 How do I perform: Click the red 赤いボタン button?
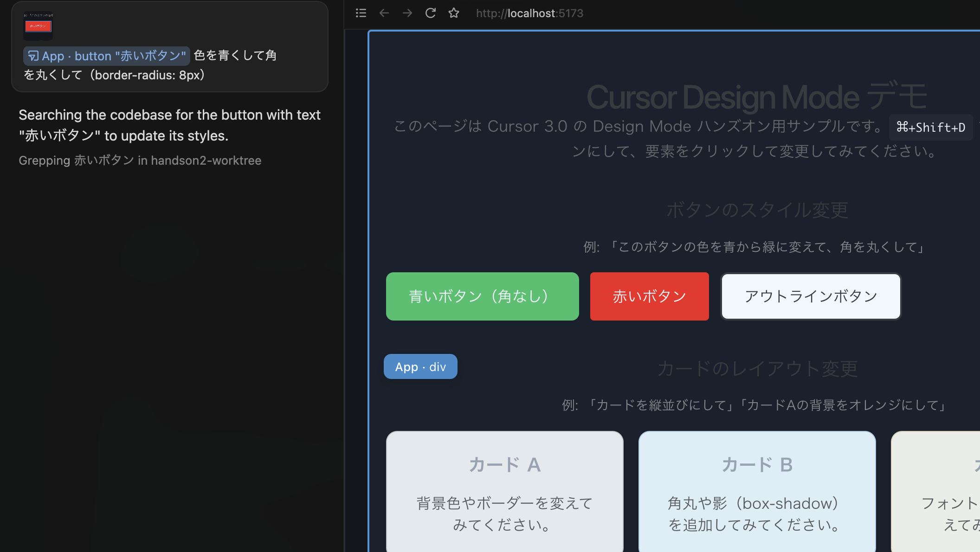coord(649,296)
